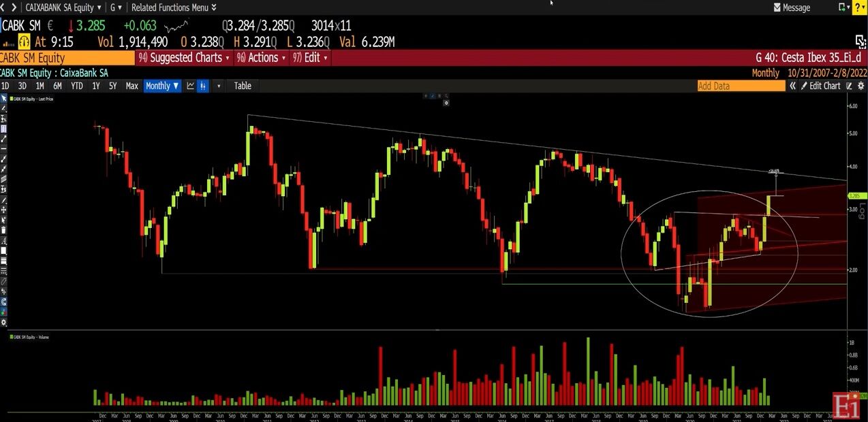Click the annotate note icon beside Edit Chart
The height and width of the screenshot is (422, 868).
point(850,86)
